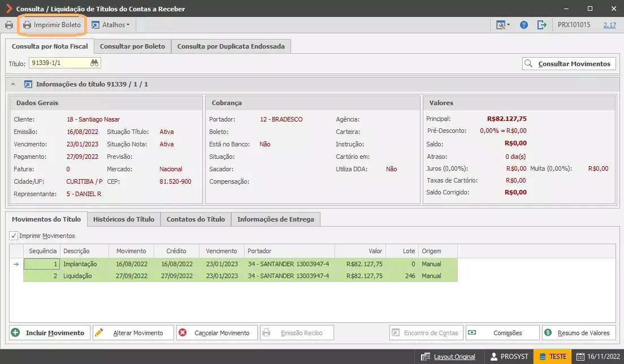
Task: Select the Liquidação row in movements grid
Action: tap(240, 276)
